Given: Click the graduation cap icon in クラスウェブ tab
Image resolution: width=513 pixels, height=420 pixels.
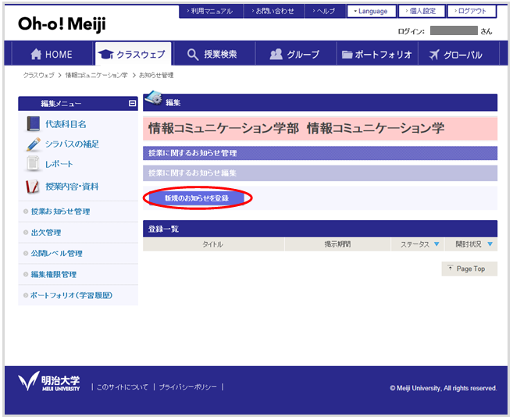Looking at the screenshot, I should [105, 55].
